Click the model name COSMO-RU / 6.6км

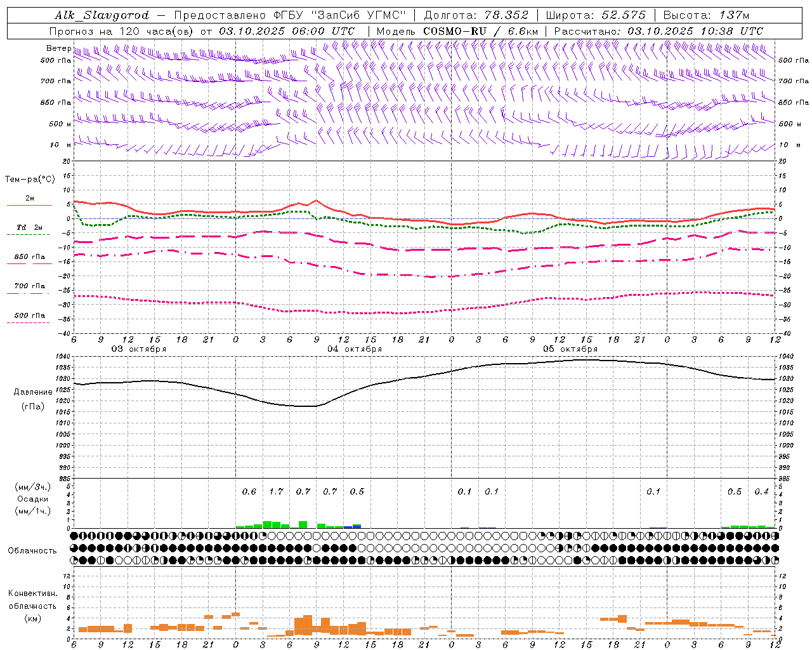pyautogui.click(x=481, y=31)
